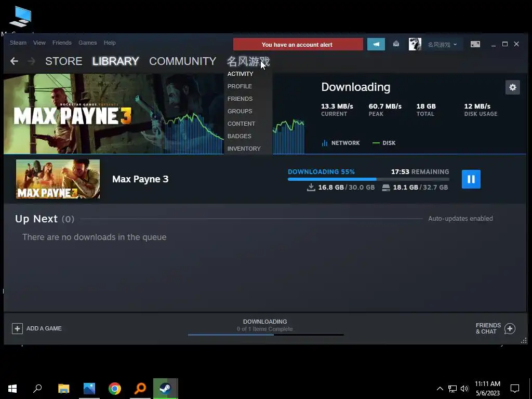Go back with the left arrow
The image size is (532, 399).
[14, 61]
